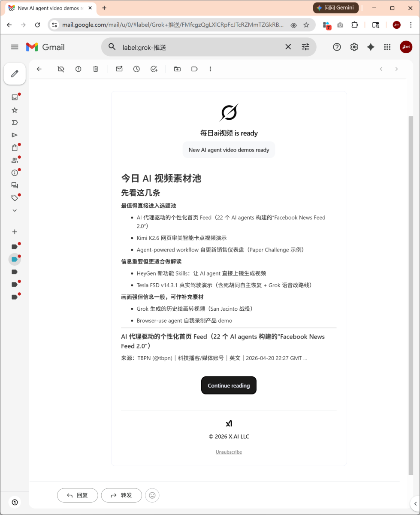The height and width of the screenshot is (515, 420).
Task: Delete this email with trash icon
Action: 96,69
